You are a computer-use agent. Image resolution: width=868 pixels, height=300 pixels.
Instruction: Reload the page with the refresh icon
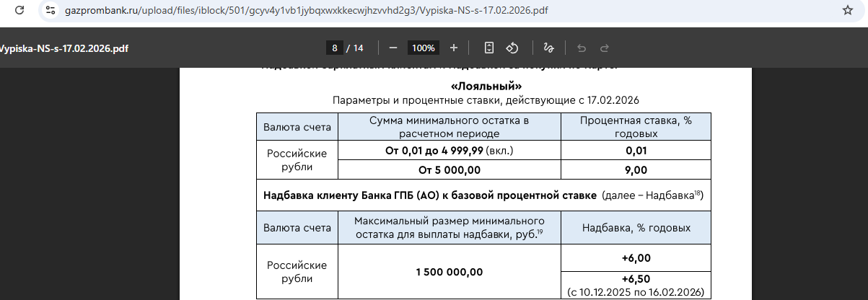click(19, 11)
